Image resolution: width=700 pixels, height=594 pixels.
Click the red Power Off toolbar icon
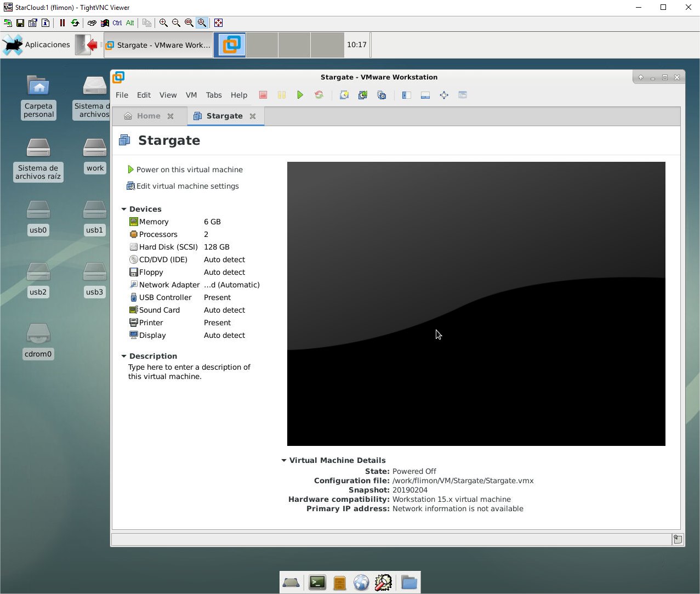[263, 95]
